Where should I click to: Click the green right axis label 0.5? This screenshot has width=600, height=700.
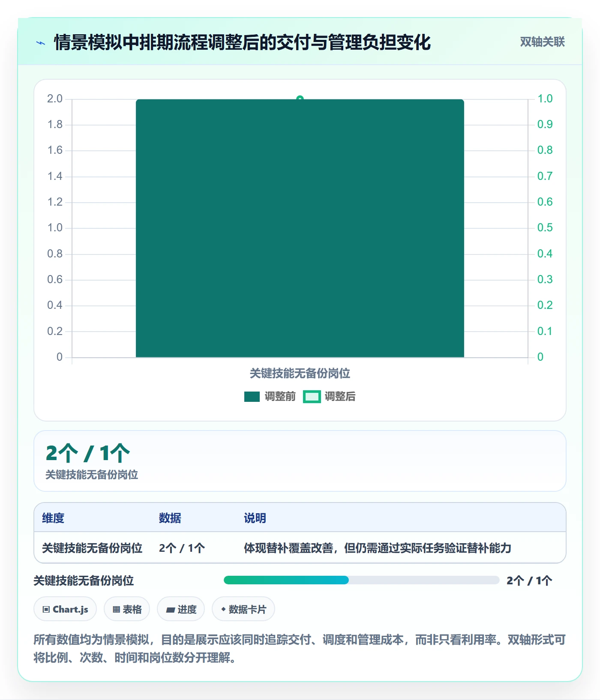tap(545, 228)
